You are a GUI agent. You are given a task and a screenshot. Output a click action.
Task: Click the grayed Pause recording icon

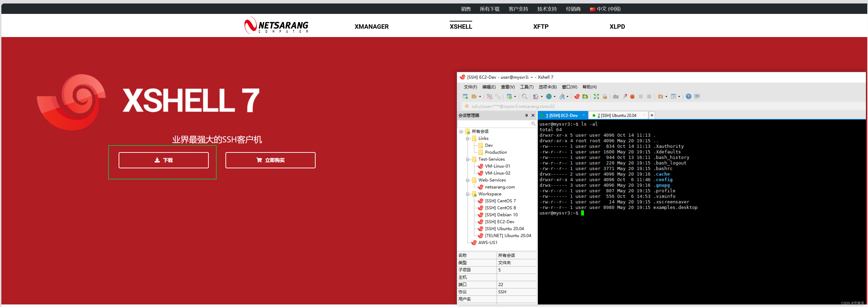pyautogui.click(x=641, y=97)
